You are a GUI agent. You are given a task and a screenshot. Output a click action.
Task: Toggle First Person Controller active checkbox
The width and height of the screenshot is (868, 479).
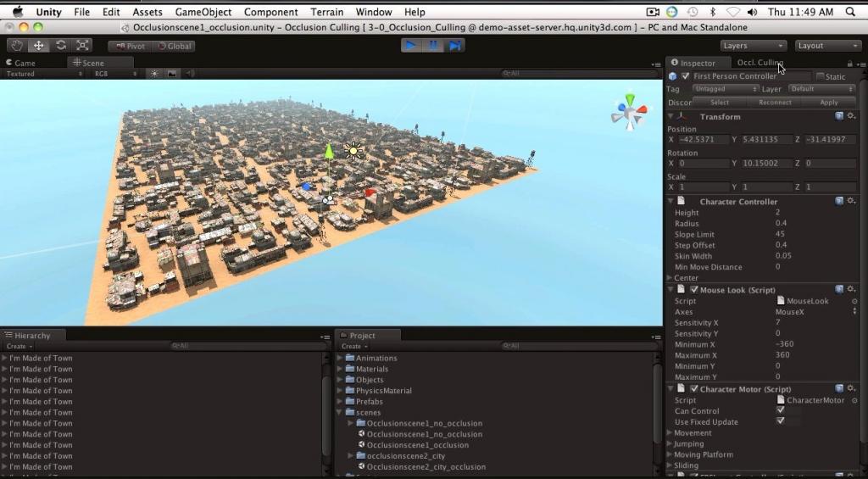pos(685,76)
